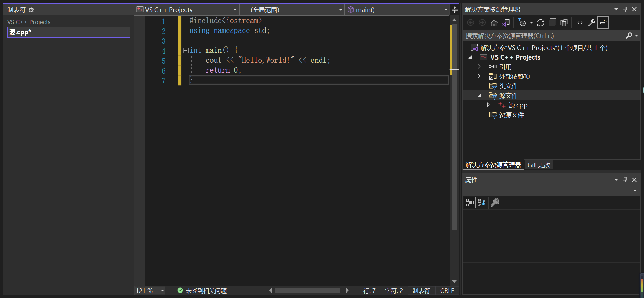Expand the 引用 references node
644x298 pixels.
click(x=479, y=66)
